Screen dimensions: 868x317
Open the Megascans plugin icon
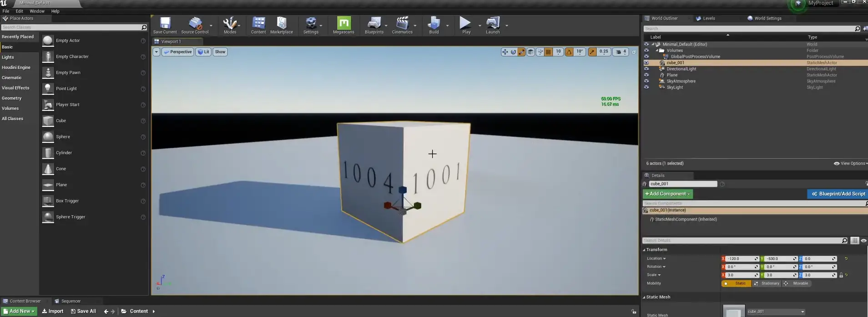[343, 23]
